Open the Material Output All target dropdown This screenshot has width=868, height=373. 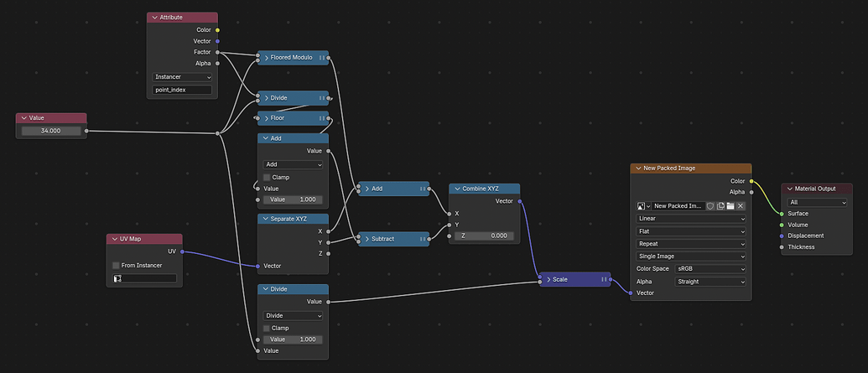[x=817, y=203]
